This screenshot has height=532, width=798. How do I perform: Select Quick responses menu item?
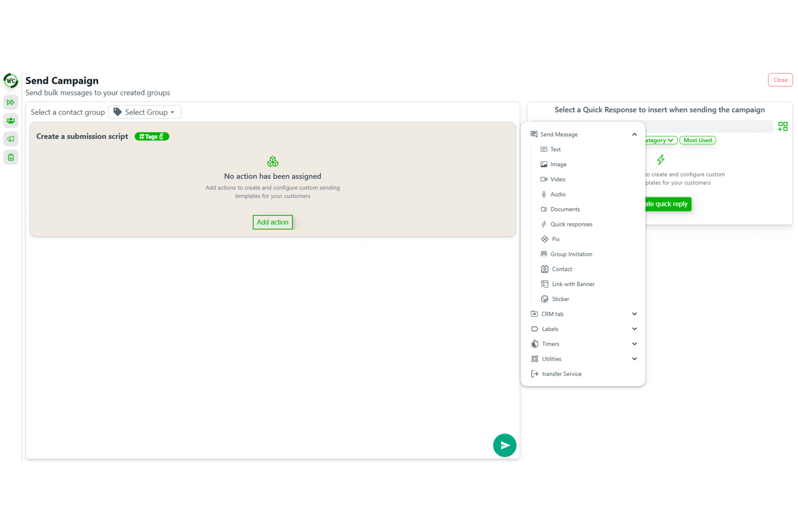point(571,224)
